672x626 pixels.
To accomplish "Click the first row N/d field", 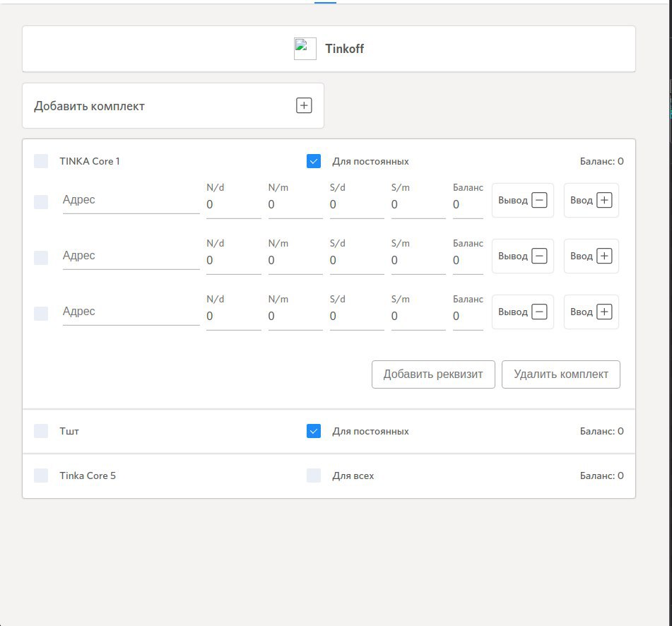I will pyautogui.click(x=234, y=205).
